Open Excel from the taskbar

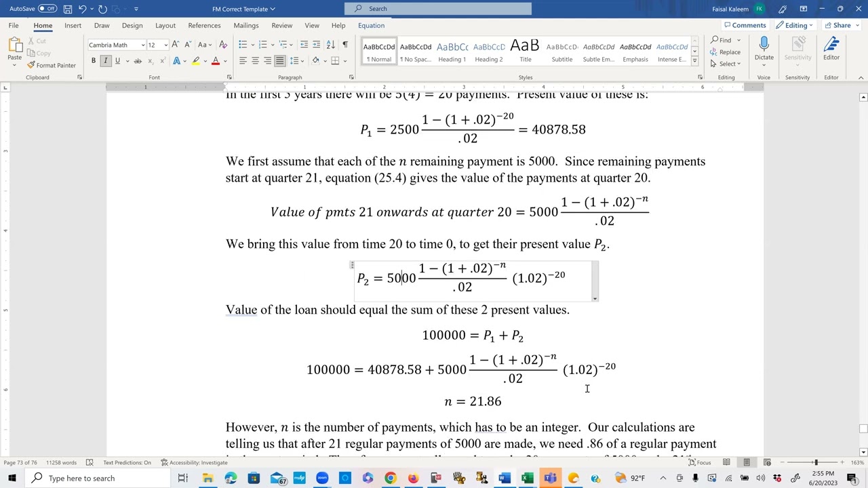[527, 478]
